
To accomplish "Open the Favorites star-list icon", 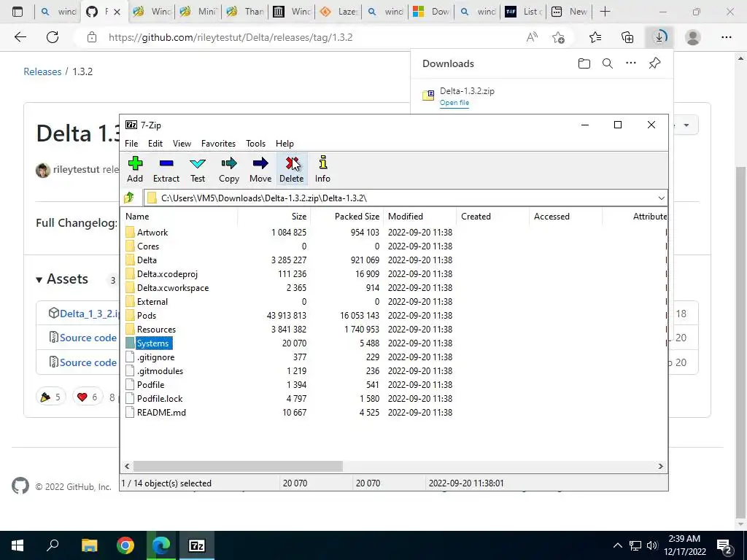I will coord(595,37).
